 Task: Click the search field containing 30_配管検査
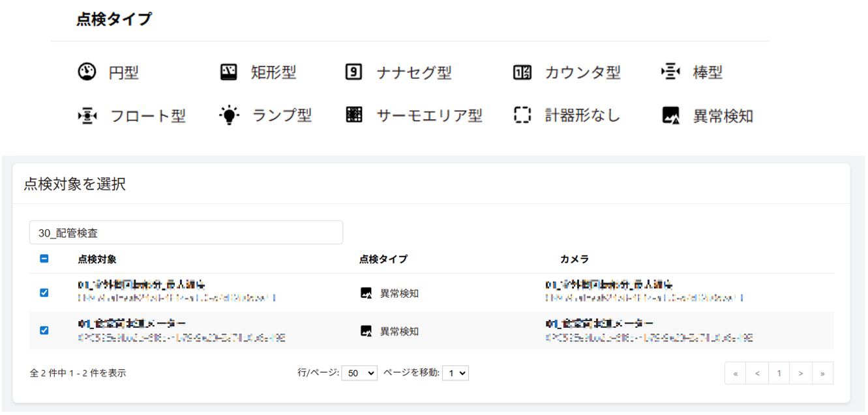[186, 233]
